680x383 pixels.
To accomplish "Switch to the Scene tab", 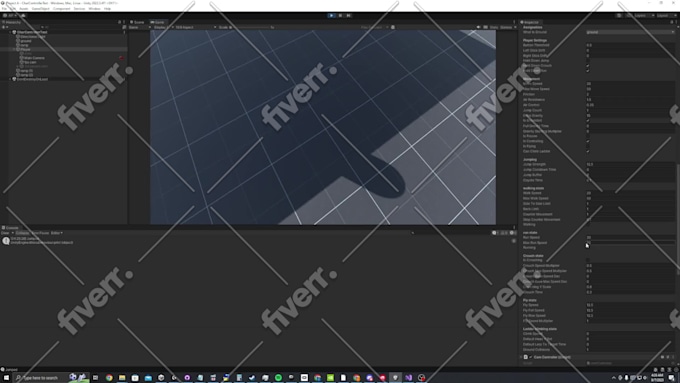I will click(x=137, y=22).
